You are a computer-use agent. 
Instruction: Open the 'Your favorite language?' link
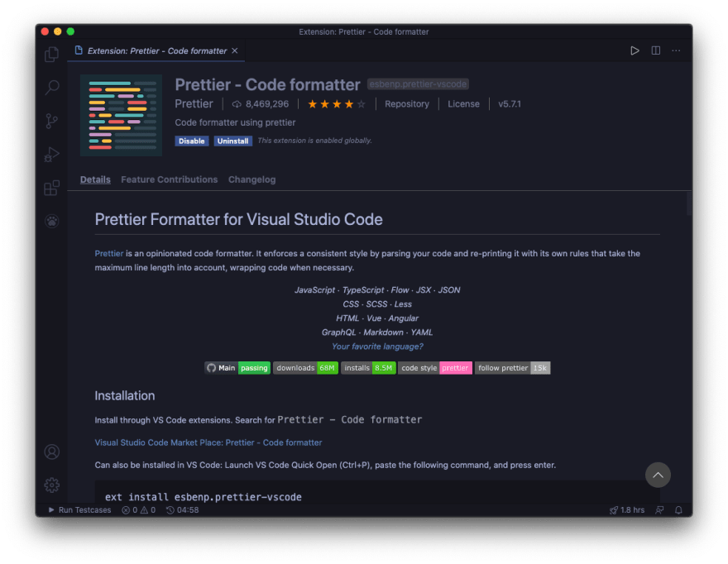[x=377, y=347]
